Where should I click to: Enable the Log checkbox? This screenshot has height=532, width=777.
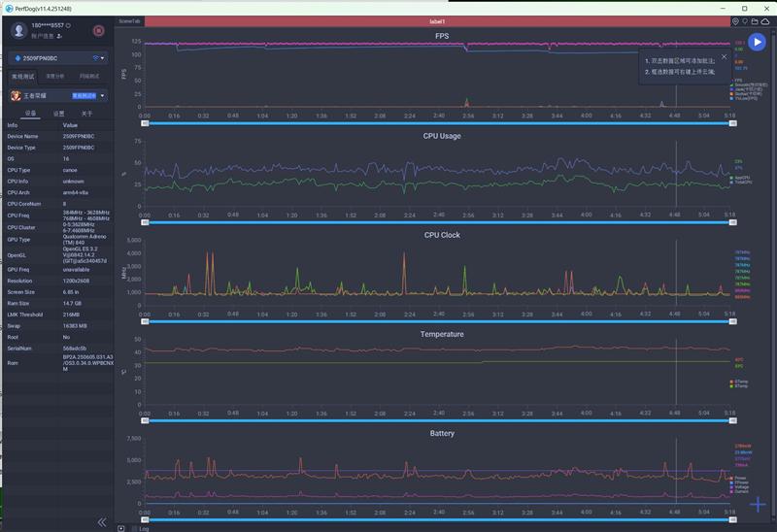133,528
